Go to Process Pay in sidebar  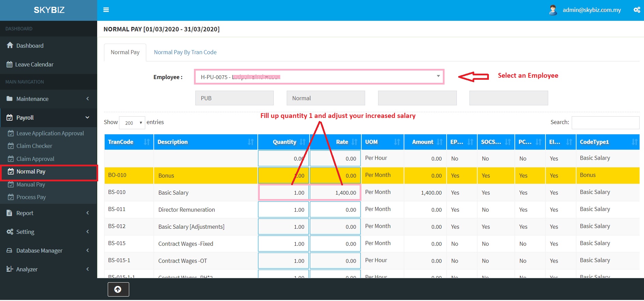[31, 197]
